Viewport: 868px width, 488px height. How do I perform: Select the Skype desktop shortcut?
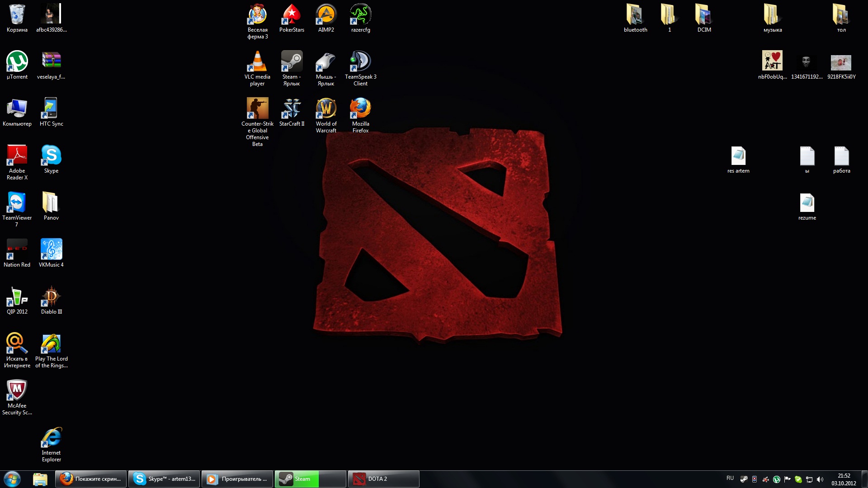tap(52, 159)
